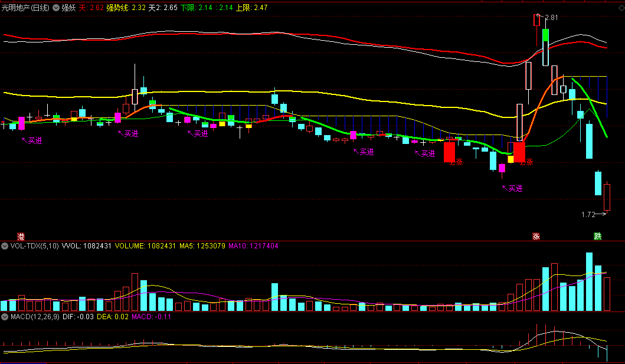Click the green 跌 event marker

(597, 237)
